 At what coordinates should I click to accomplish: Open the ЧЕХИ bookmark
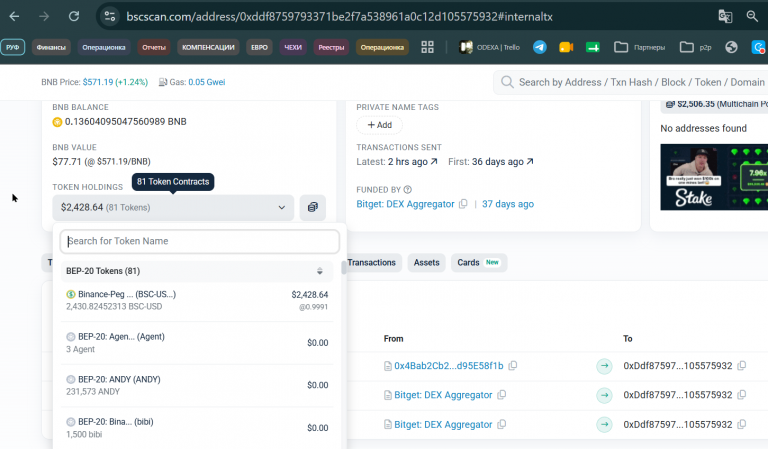(293, 47)
